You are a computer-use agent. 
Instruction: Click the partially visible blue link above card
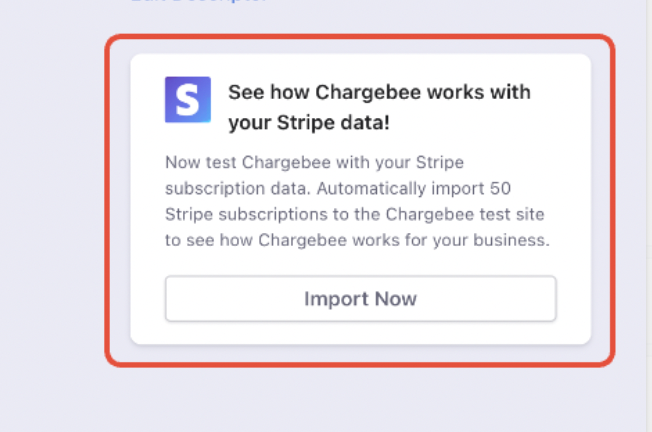pyautogui.click(x=198, y=1)
